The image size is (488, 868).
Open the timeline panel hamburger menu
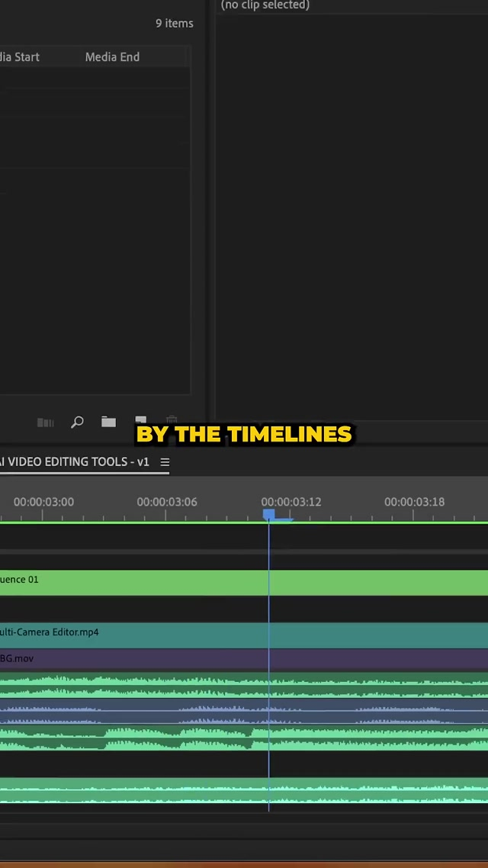165,462
